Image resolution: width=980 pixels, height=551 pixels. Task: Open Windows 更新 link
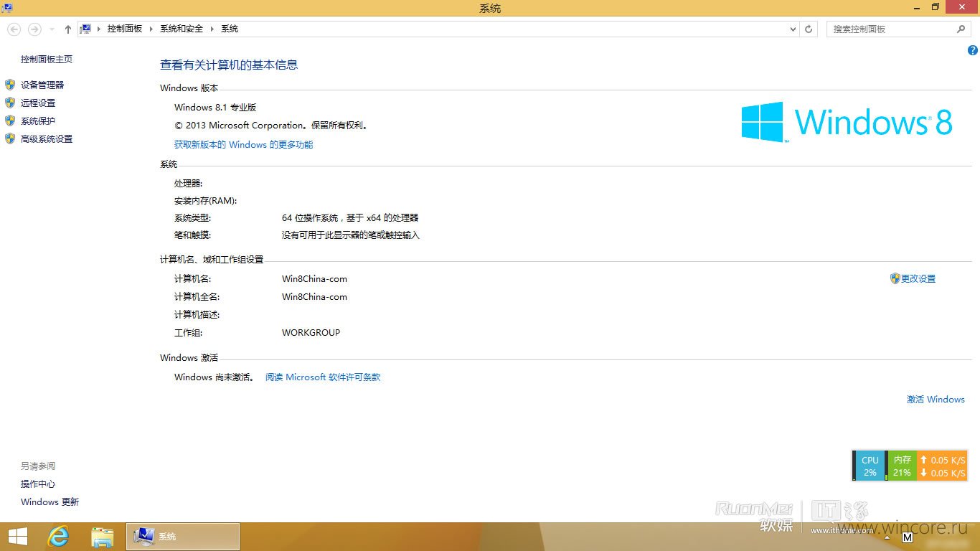point(50,502)
